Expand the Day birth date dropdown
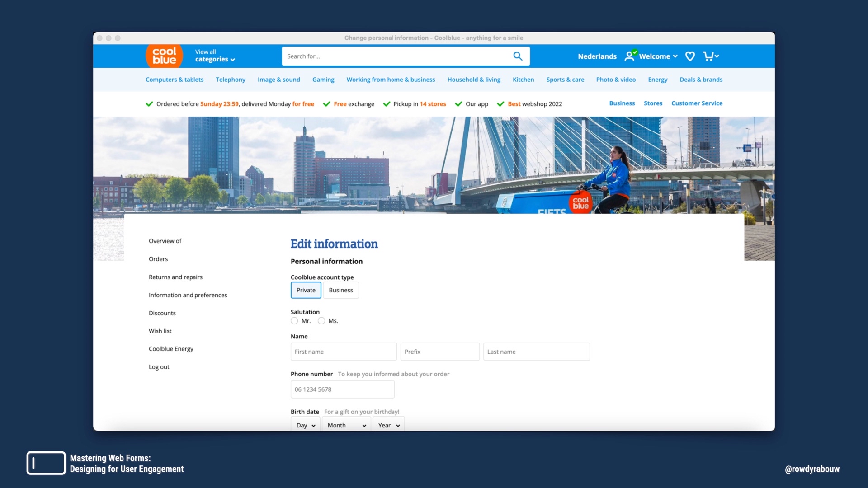Viewport: 868px width, 488px height. pos(306,425)
